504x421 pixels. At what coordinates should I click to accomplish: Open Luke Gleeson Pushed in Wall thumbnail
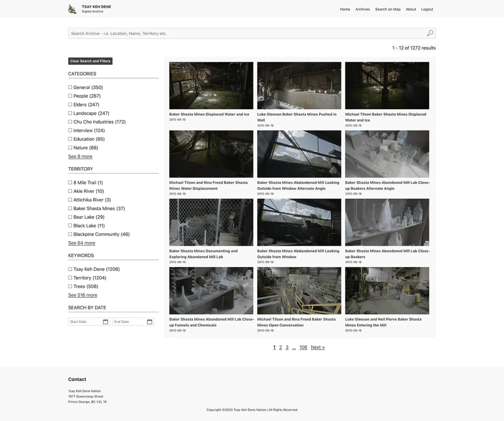pos(299,86)
